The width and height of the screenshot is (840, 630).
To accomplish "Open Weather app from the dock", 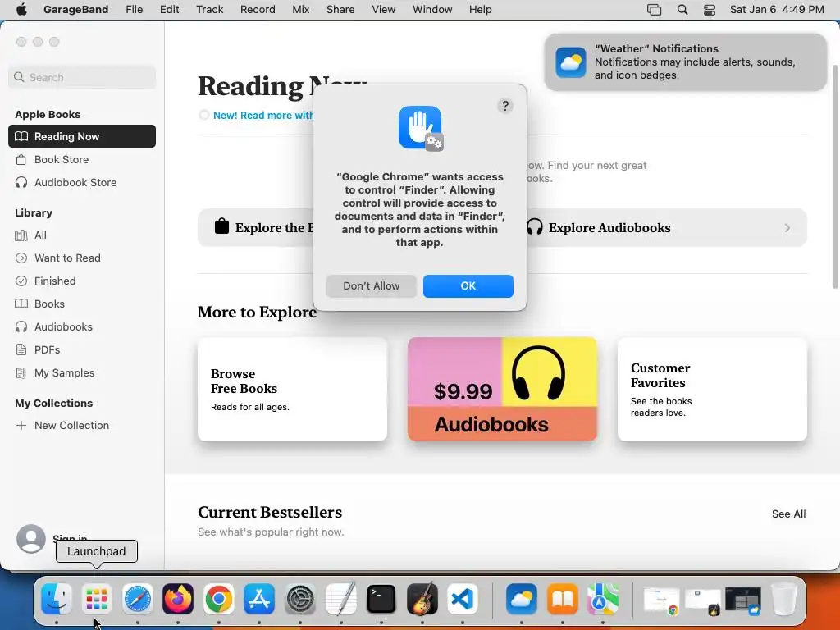I will (x=521, y=598).
